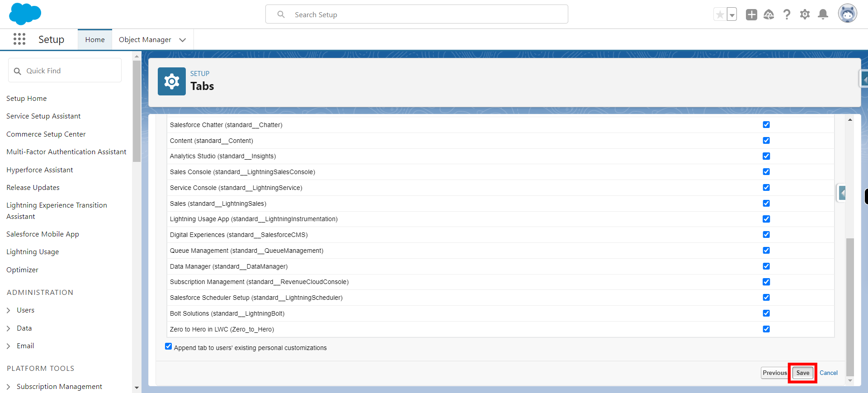
Task: Toggle the Lightning Usage App checkbox
Action: coord(766,219)
